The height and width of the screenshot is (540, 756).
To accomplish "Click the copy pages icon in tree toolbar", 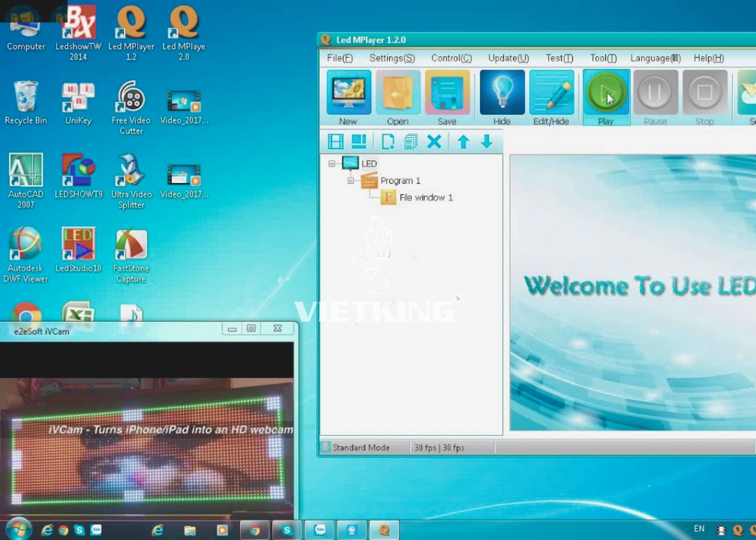I will (411, 141).
